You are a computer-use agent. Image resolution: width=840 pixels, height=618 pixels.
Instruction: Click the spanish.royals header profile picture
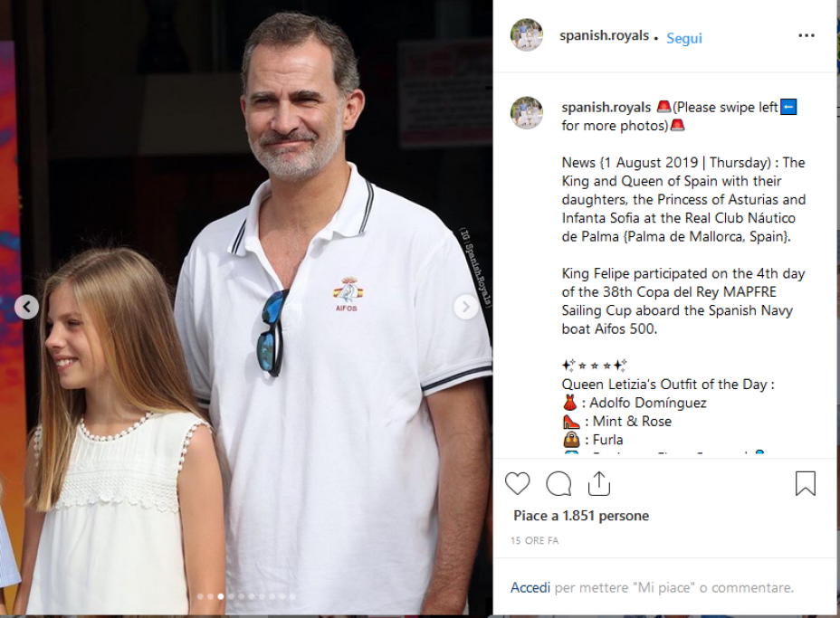pos(526,34)
